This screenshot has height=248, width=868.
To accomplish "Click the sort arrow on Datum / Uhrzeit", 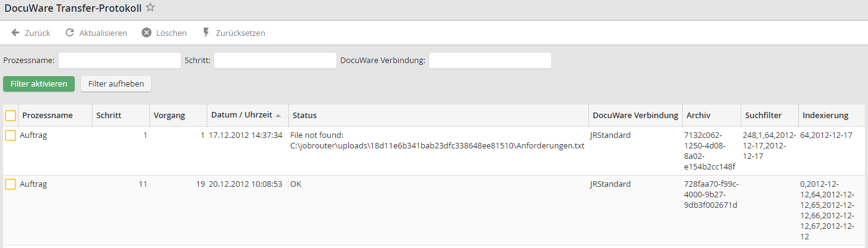I will pos(278,116).
